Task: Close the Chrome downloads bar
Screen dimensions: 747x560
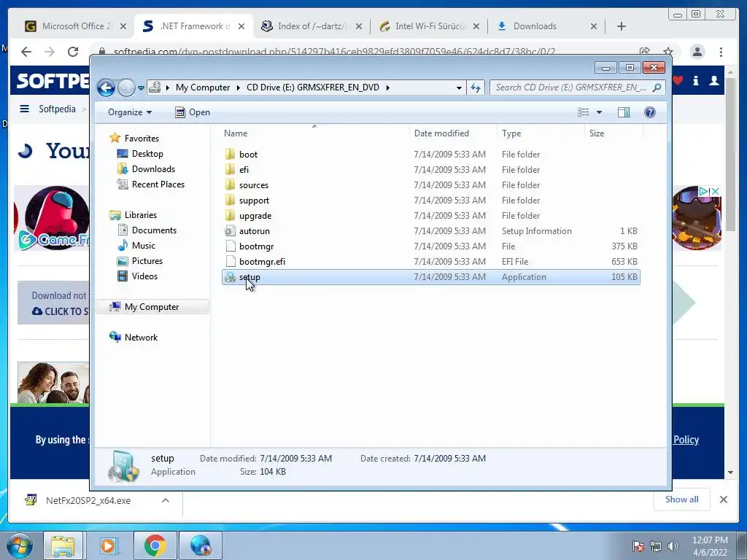Action: click(723, 499)
